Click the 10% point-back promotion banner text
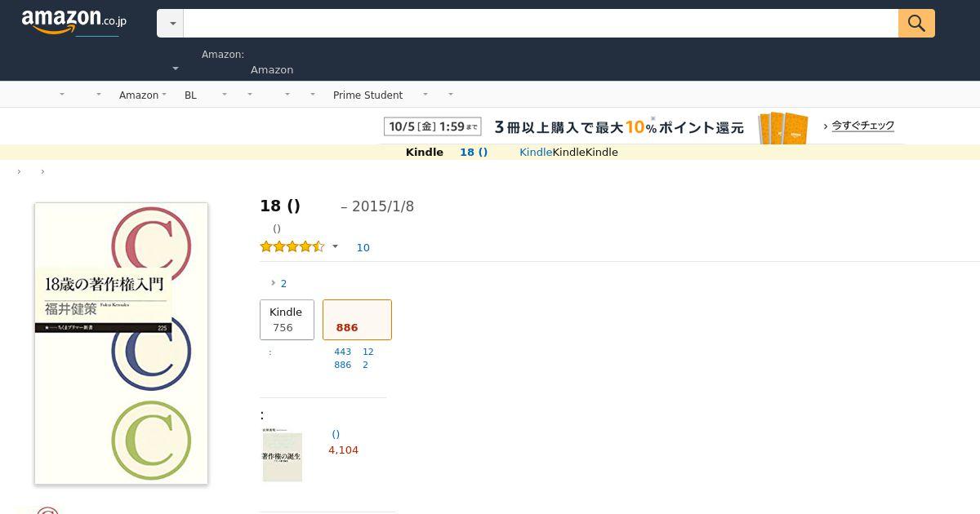This screenshot has width=980, height=514. tap(619, 127)
